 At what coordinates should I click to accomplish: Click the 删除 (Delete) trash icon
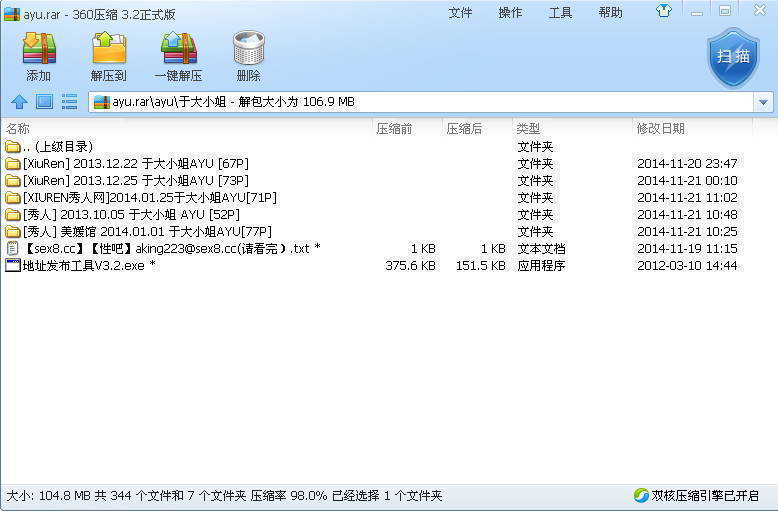pyautogui.click(x=249, y=48)
